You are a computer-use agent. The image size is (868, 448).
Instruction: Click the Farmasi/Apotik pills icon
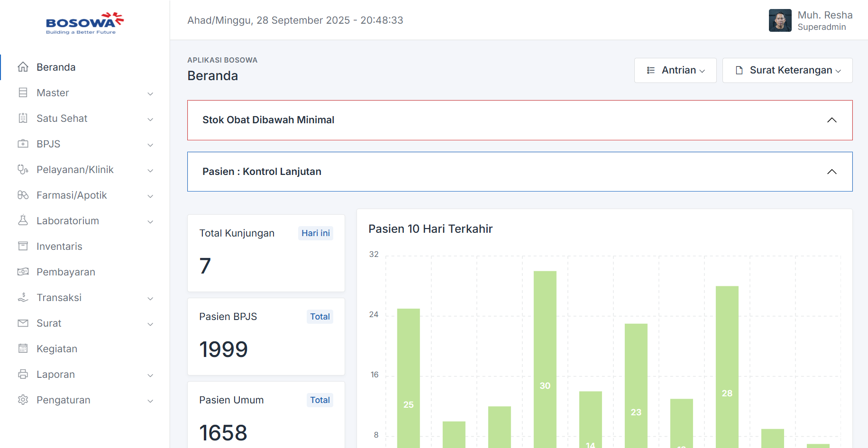click(23, 195)
